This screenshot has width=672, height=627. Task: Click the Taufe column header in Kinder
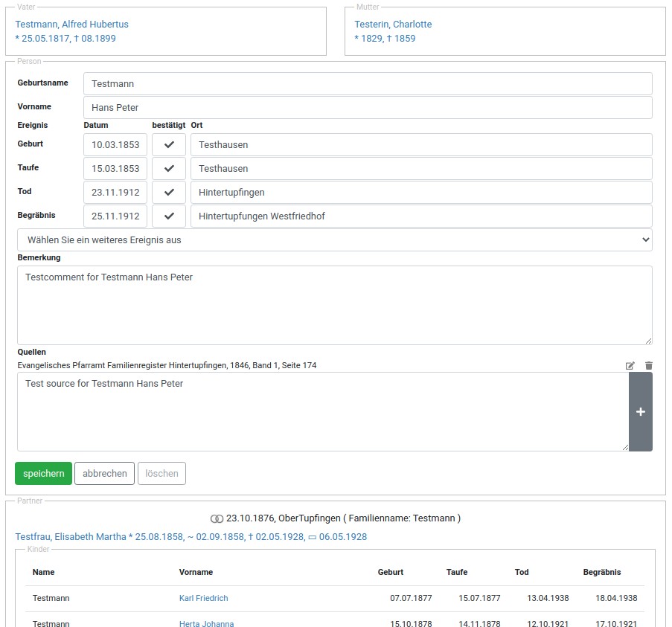[x=457, y=572]
